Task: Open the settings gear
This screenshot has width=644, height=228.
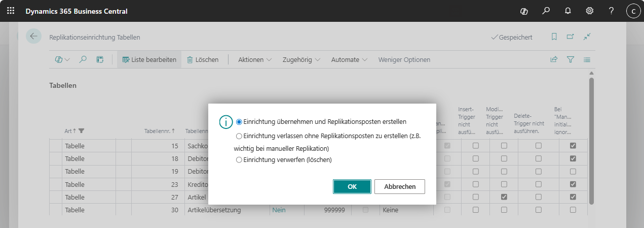Action: tap(590, 11)
